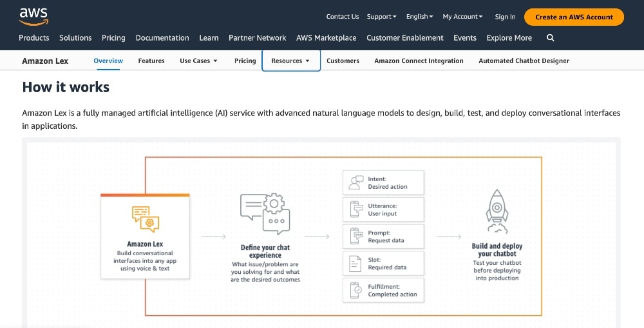Screen dimensions: 644x328
Task: Click Create an AWS Account button
Action: [574, 17]
